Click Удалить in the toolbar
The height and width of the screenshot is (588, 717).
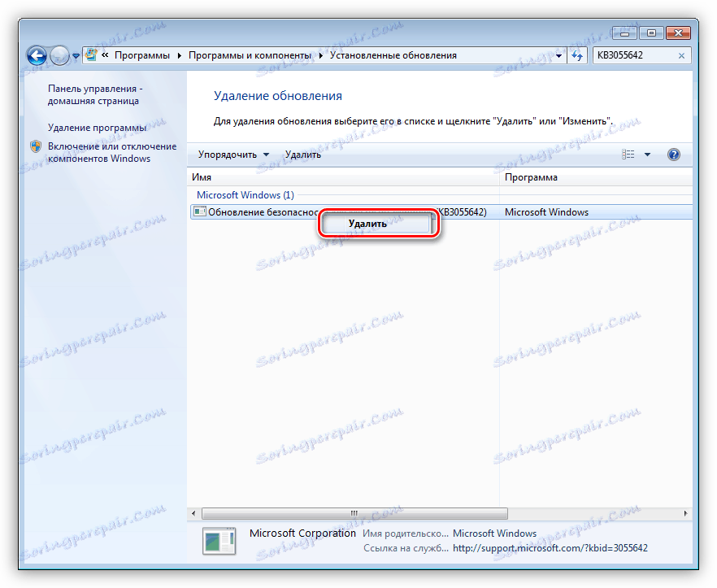point(302,155)
